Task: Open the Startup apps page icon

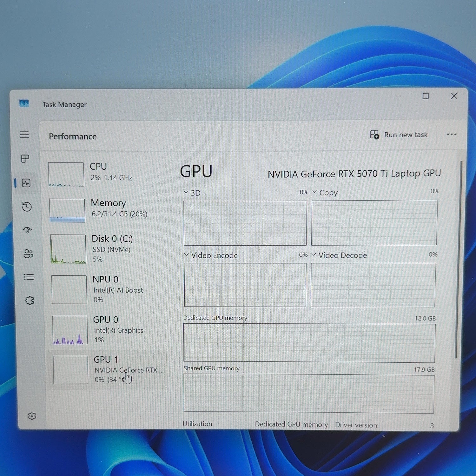Action: pos(28,230)
